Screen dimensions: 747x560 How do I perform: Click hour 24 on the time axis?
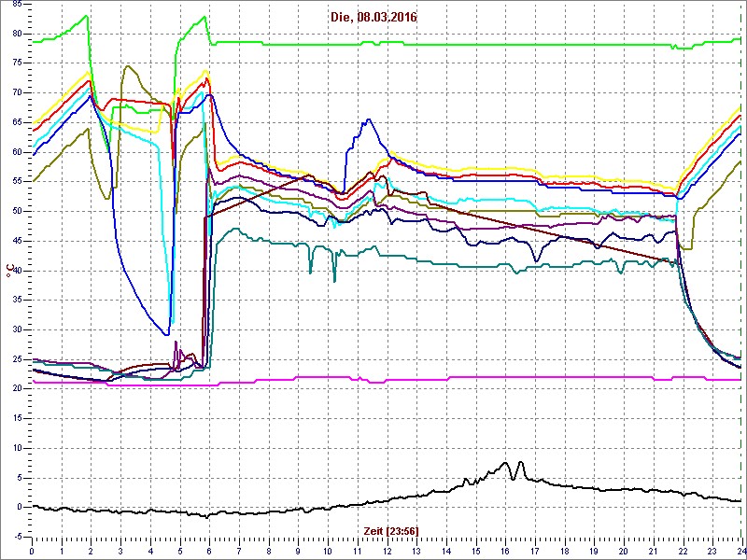pos(740,551)
